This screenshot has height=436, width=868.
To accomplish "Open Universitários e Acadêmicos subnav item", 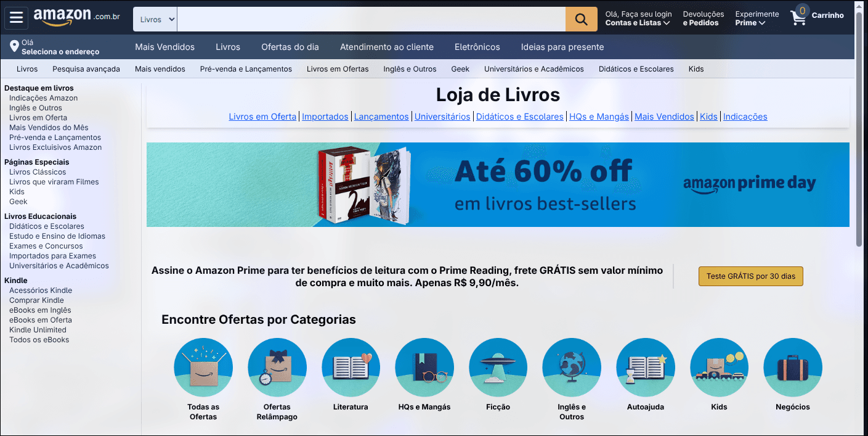I will tap(534, 69).
